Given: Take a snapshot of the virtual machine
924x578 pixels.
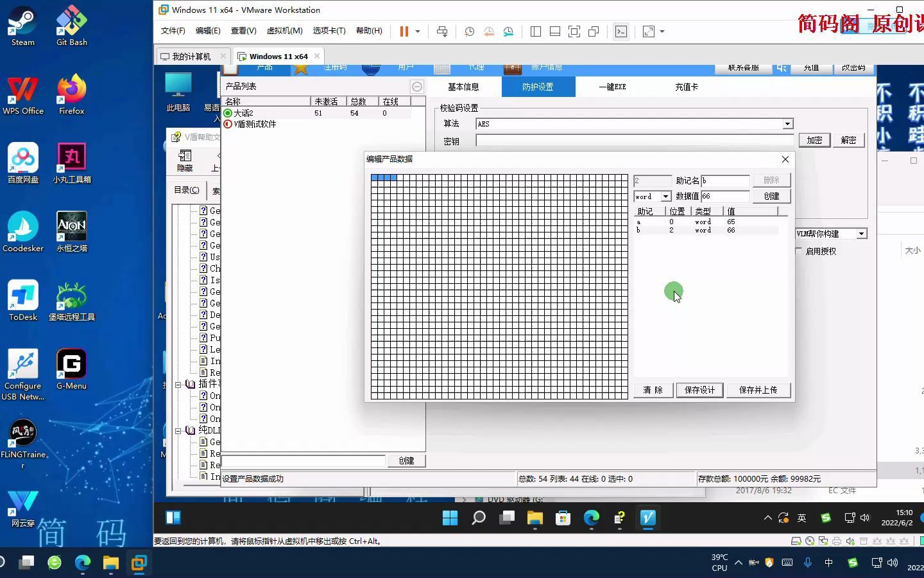Looking at the screenshot, I should [x=470, y=31].
